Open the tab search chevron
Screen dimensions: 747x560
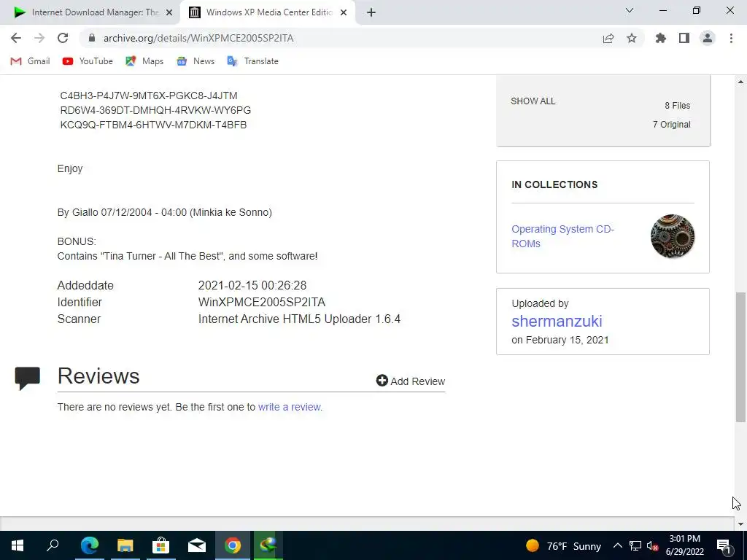[630, 10]
